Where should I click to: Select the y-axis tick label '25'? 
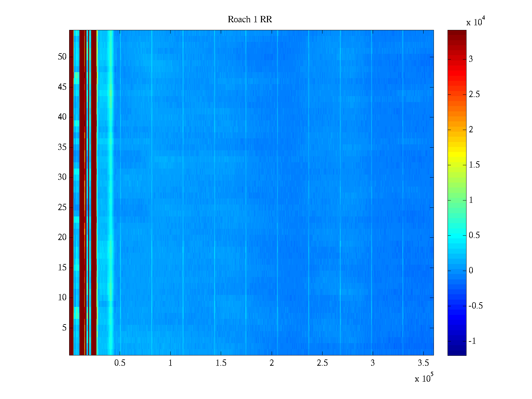click(62, 207)
